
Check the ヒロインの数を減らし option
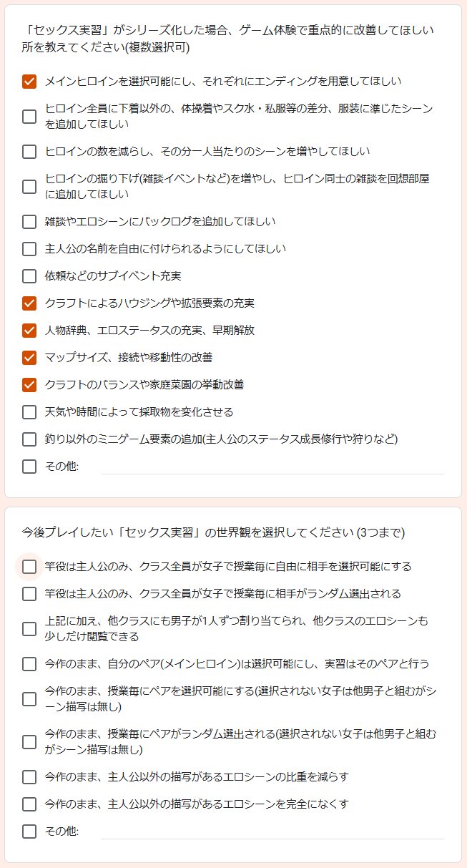pos(29,152)
